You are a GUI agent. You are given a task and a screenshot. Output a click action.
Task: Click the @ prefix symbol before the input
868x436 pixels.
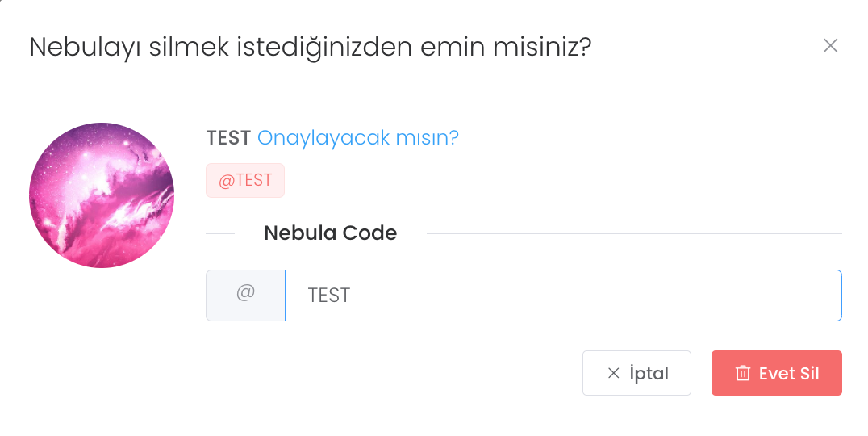pyautogui.click(x=245, y=293)
